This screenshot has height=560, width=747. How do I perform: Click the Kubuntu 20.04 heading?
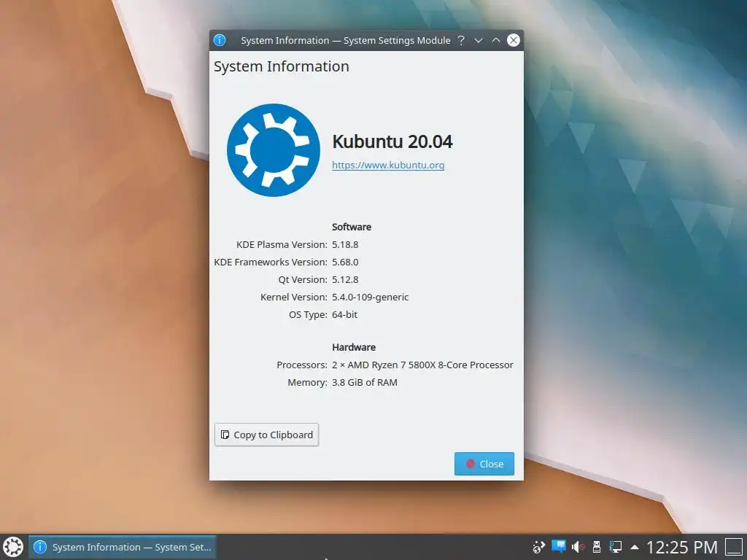coord(392,141)
